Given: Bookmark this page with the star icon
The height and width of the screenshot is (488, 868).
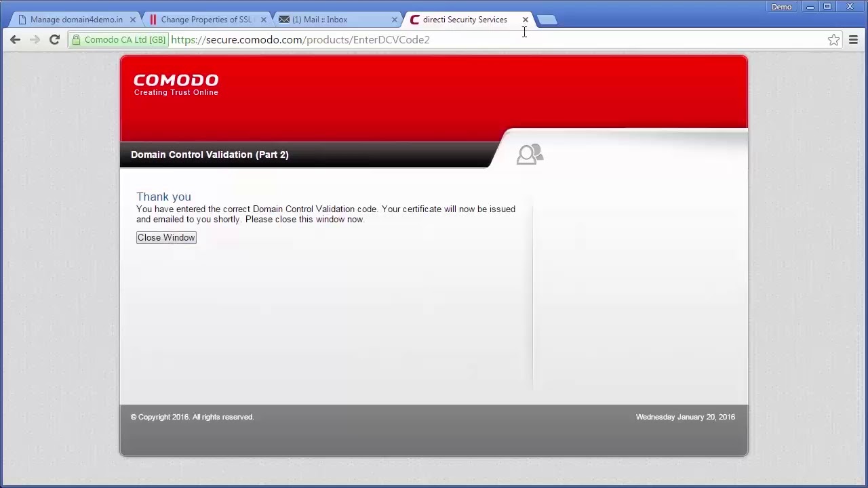Looking at the screenshot, I should pos(833,40).
